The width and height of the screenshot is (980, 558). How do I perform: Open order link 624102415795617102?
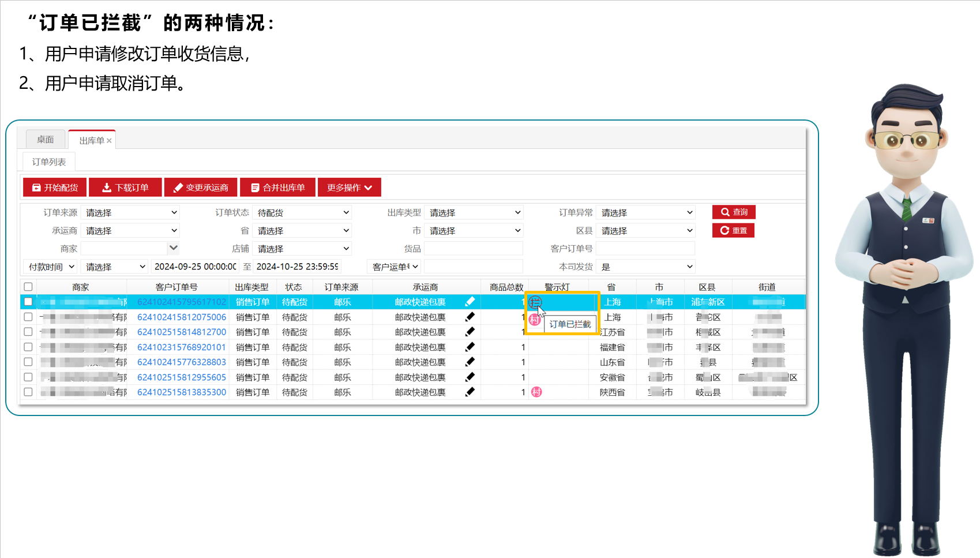coord(182,302)
